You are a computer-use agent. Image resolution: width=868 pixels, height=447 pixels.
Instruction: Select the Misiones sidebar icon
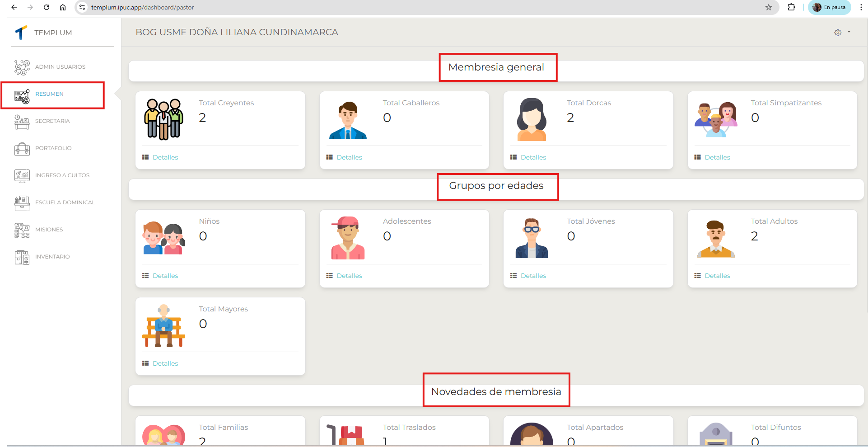click(x=22, y=230)
